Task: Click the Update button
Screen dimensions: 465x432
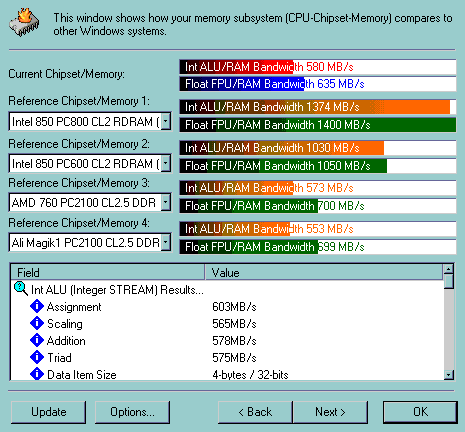Action: click(x=49, y=412)
